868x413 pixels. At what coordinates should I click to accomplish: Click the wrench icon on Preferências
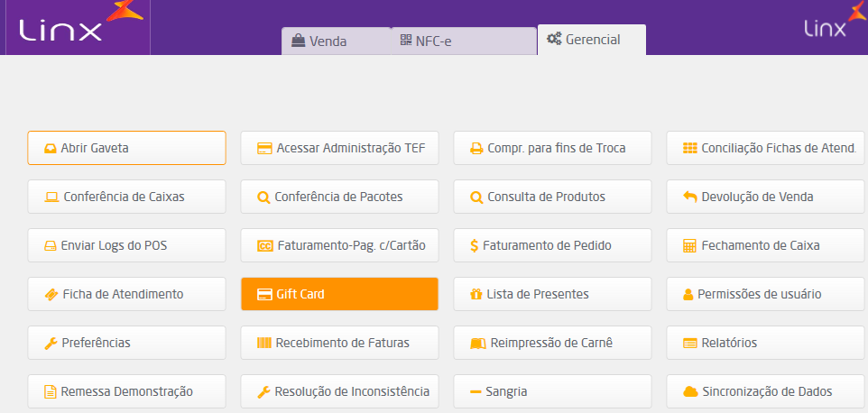(51, 343)
